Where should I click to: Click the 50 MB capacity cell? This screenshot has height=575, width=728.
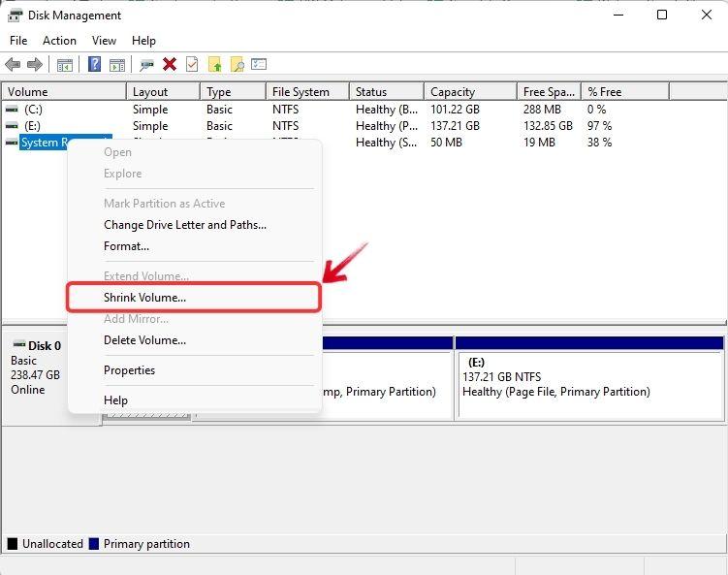[x=446, y=143]
